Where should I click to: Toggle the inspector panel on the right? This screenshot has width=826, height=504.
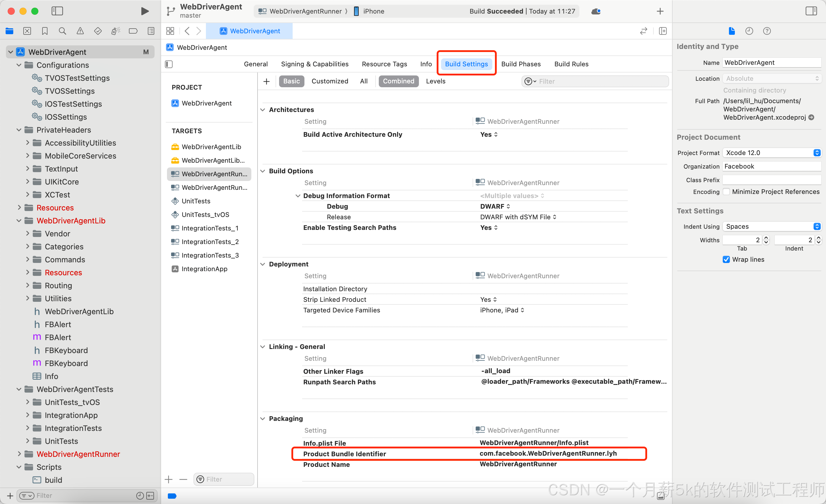point(811,11)
